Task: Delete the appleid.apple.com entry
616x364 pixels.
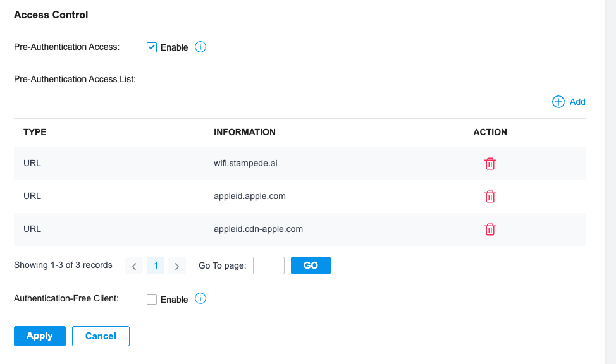Action: [x=490, y=197]
